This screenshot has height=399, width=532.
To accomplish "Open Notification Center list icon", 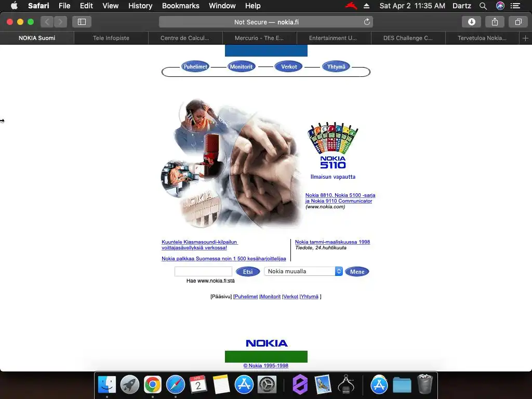I will 515,6.
